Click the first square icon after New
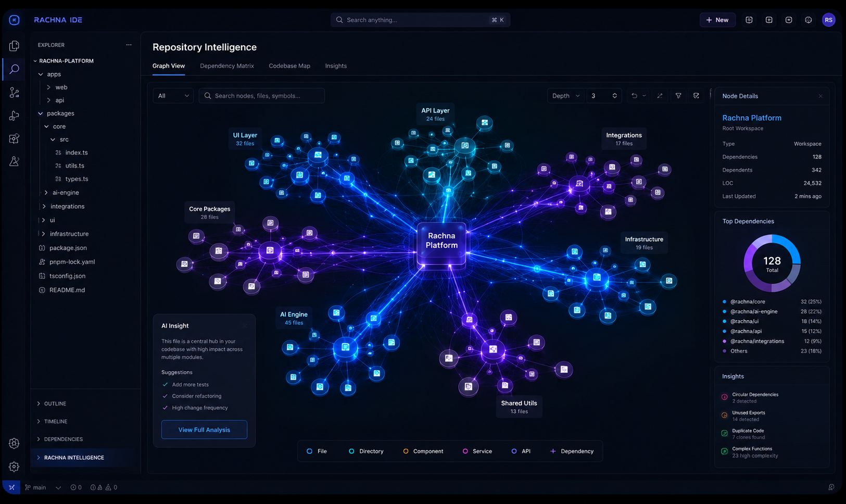Image resolution: width=846 pixels, height=504 pixels. click(749, 20)
